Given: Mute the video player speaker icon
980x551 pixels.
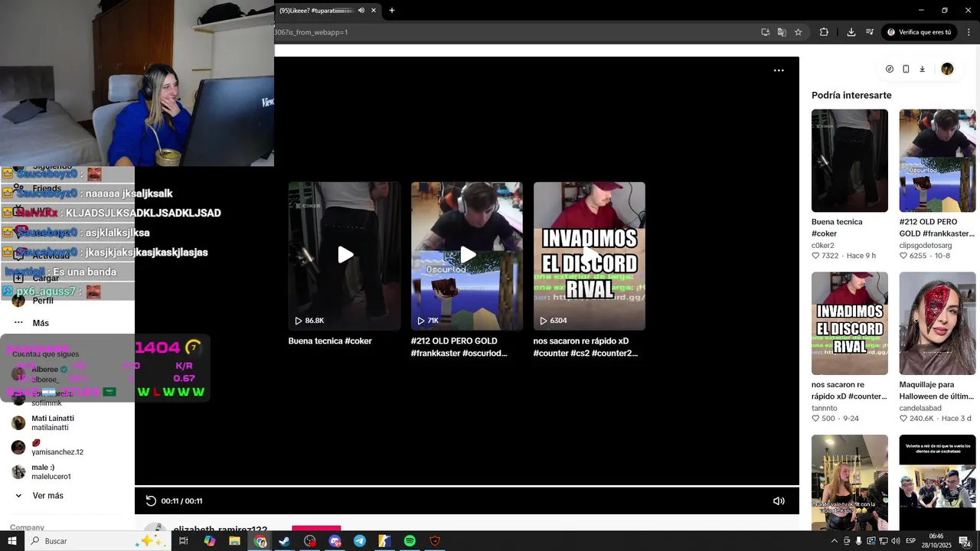Looking at the screenshot, I should click(x=779, y=501).
